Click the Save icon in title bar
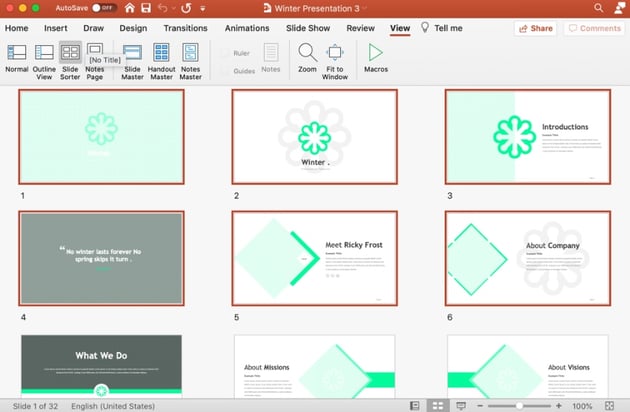630x412 pixels. tap(147, 8)
